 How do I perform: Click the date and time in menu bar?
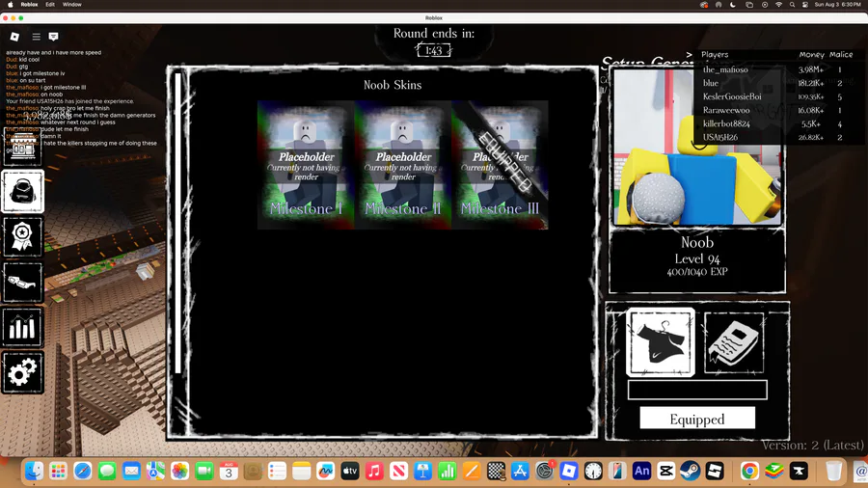click(x=837, y=5)
